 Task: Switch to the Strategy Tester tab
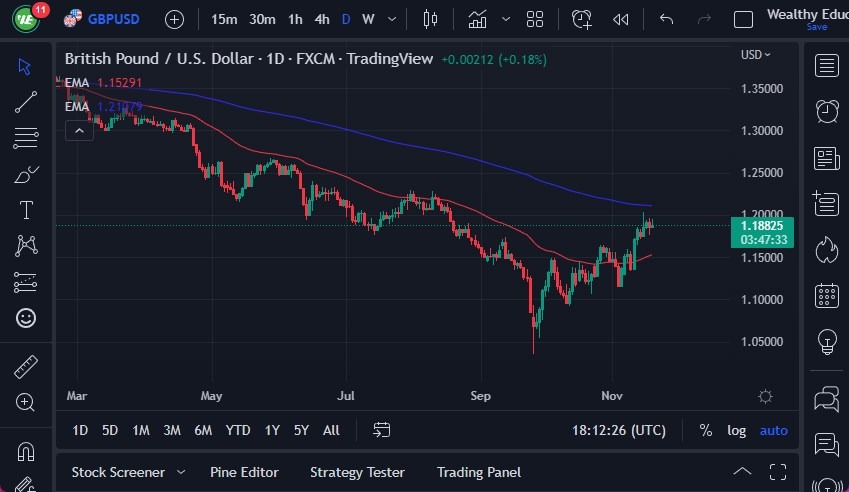coord(357,472)
